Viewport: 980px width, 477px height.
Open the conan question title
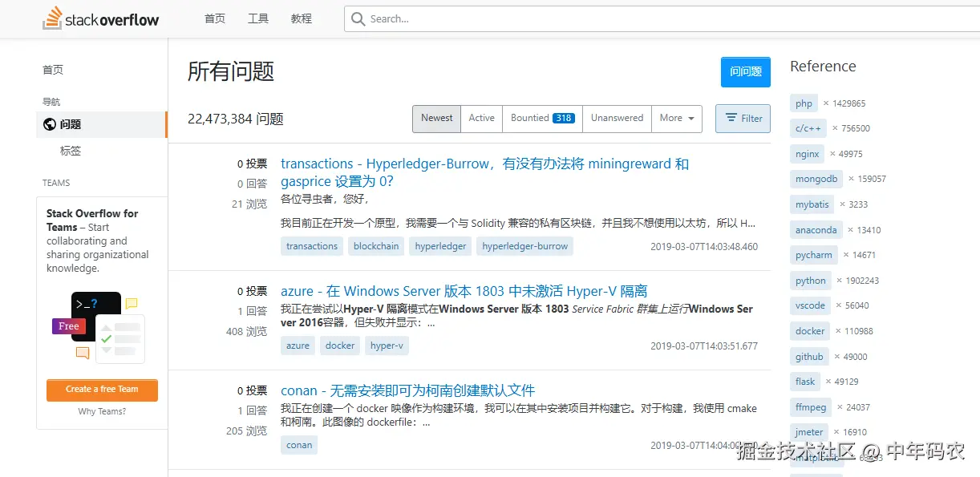click(x=407, y=390)
